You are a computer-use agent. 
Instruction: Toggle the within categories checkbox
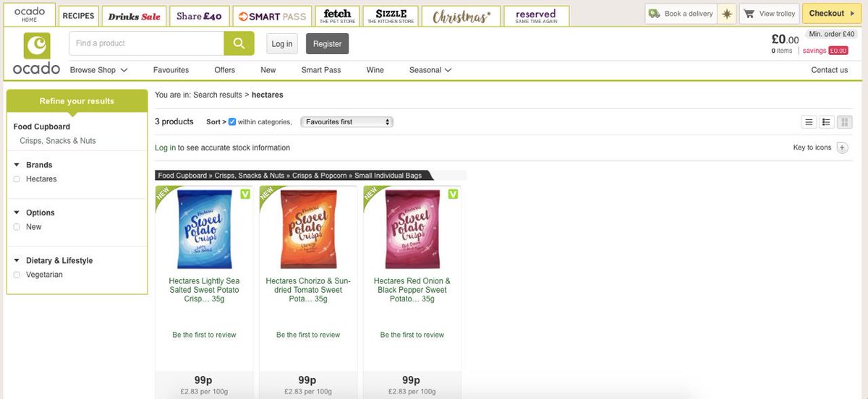(x=232, y=121)
